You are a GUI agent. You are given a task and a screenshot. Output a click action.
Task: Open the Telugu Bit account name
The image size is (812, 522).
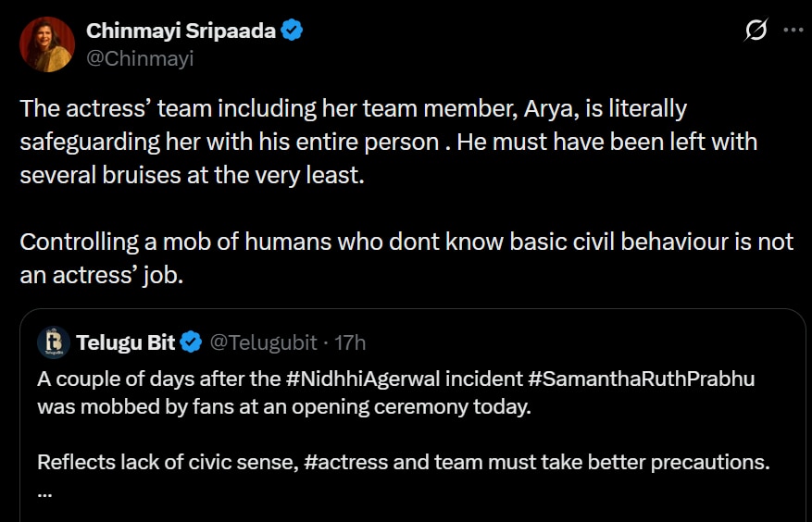[x=125, y=342]
